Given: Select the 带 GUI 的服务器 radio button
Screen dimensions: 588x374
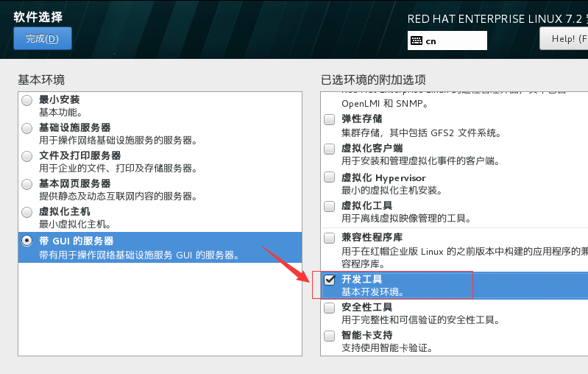Looking at the screenshot, I should pos(27,241).
